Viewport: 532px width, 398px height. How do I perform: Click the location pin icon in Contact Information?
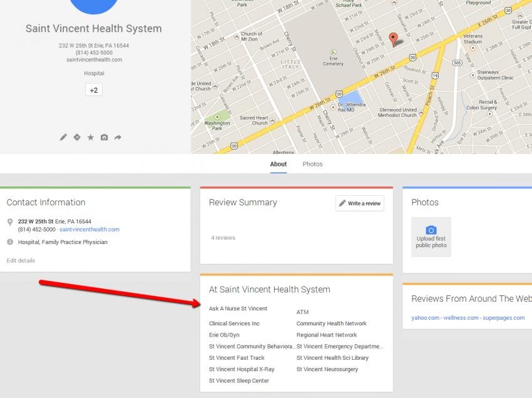(10, 222)
